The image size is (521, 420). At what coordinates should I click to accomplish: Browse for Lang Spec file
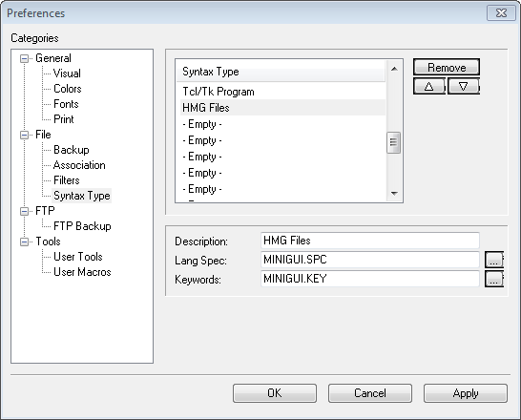pos(493,260)
